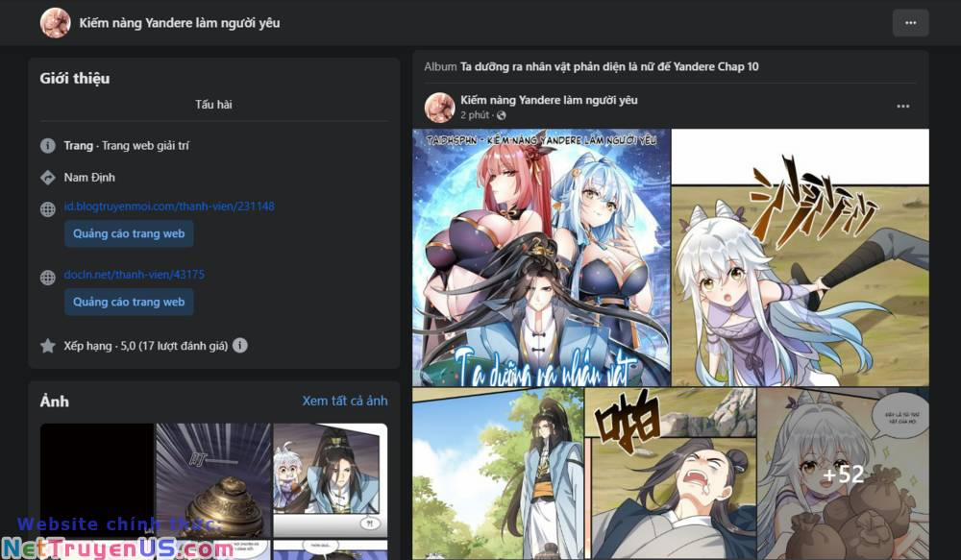Image resolution: width=961 pixels, height=560 pixels.
Task: Click the post author's profile picture
Action: tap(439, 108)
